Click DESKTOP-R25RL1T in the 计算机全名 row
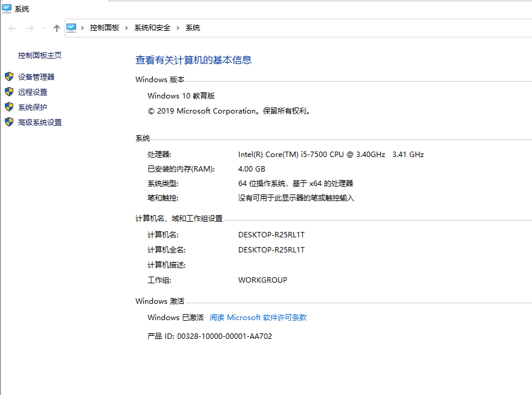532x395 pixels. pos(271,250)
